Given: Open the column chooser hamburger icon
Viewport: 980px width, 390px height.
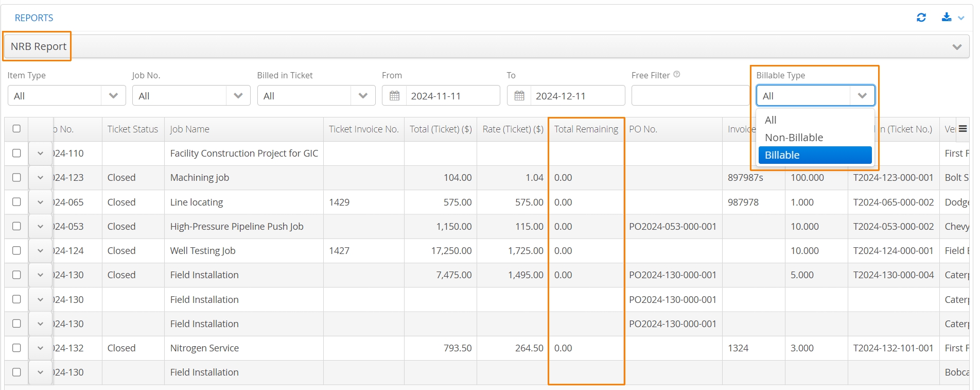Looking at the screenshot, I should [x=962, y=129].
